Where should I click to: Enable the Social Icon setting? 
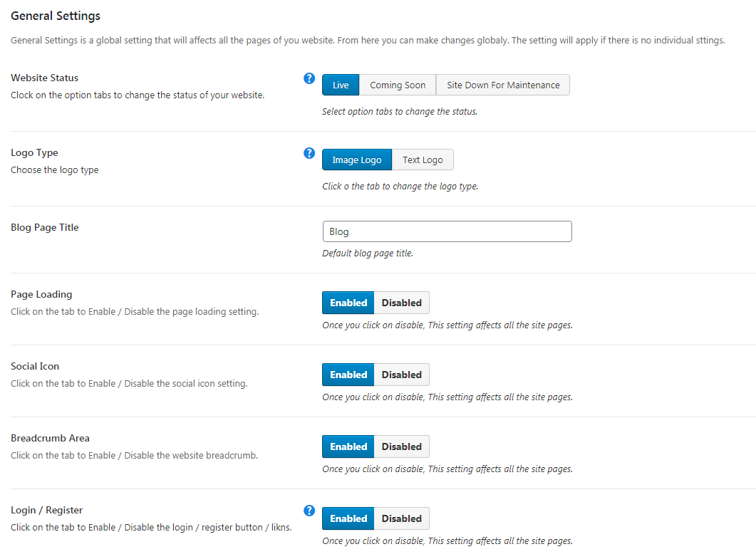click(x=348, y=375)
